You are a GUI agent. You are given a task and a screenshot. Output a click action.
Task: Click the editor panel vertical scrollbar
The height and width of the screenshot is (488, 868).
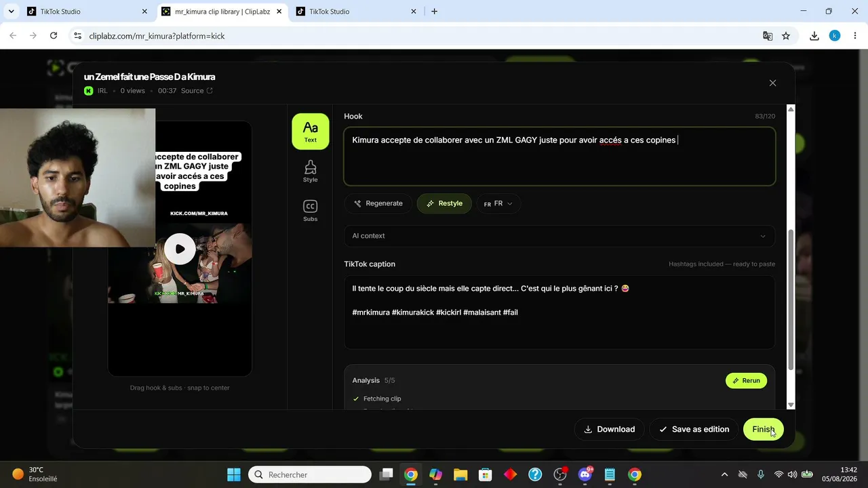click(791, 298)
